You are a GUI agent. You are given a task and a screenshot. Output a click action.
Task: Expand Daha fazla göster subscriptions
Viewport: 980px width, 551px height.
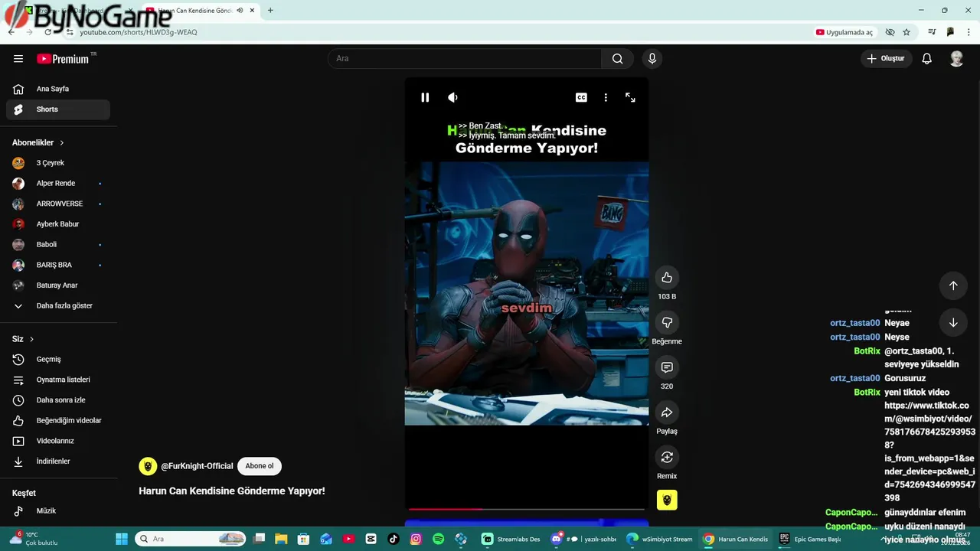point(58,306)
